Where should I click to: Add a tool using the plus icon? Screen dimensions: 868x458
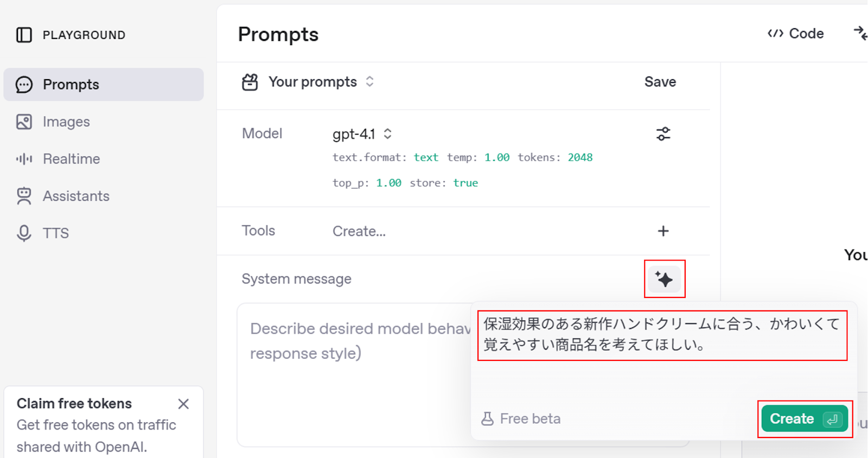click(x=663, y=231)
